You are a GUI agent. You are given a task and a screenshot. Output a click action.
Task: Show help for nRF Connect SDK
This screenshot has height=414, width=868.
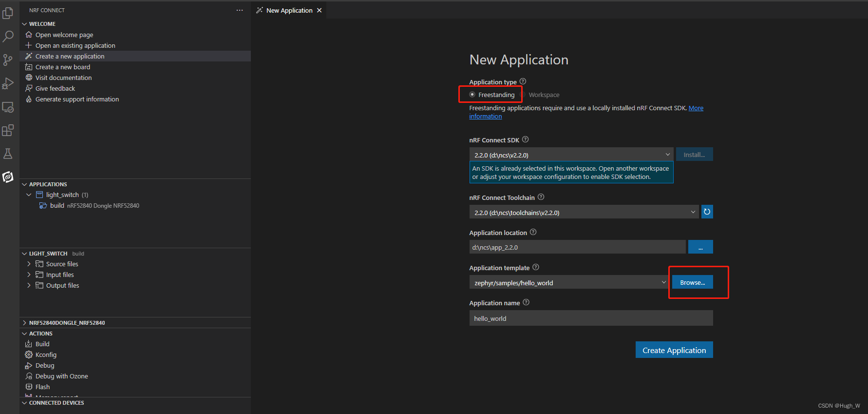[525, 139]
